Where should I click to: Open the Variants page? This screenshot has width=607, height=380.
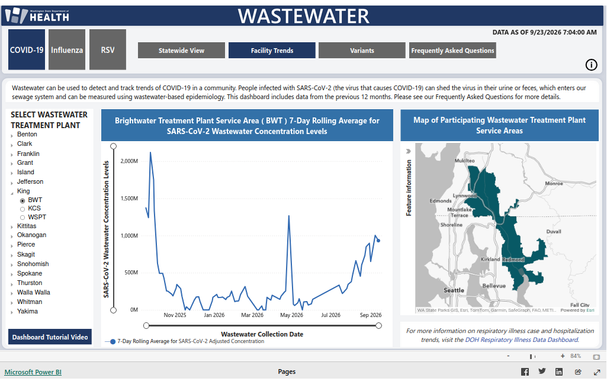pyautogui.click(x=362, y=50)
